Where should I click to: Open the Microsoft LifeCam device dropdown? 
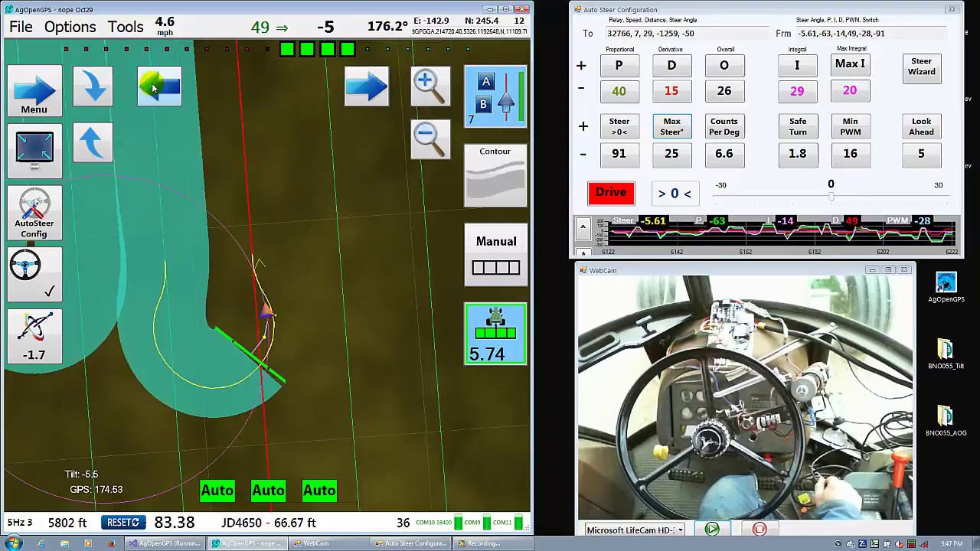click(635, 530)
